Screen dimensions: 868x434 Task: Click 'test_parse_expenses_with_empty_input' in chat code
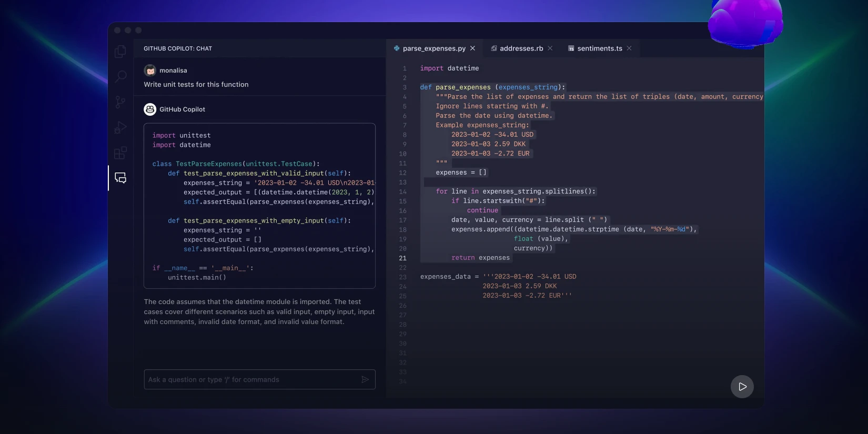(x=253, y=221)
